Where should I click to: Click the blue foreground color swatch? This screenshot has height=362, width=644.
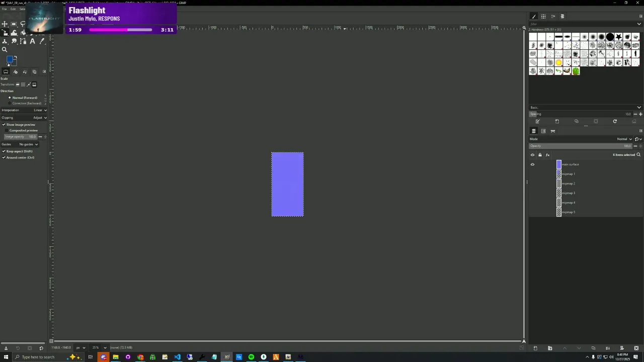(x=10, y=59)
